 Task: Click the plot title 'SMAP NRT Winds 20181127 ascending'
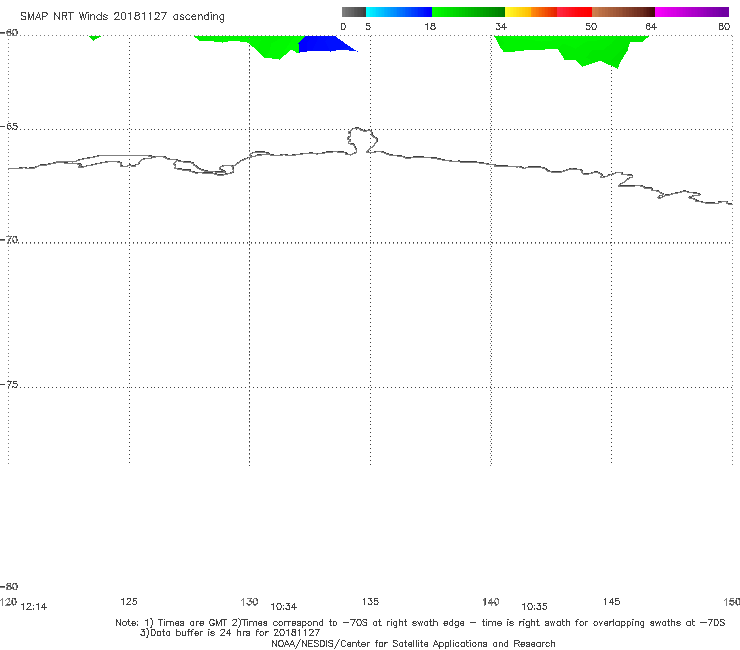[122, 17]
